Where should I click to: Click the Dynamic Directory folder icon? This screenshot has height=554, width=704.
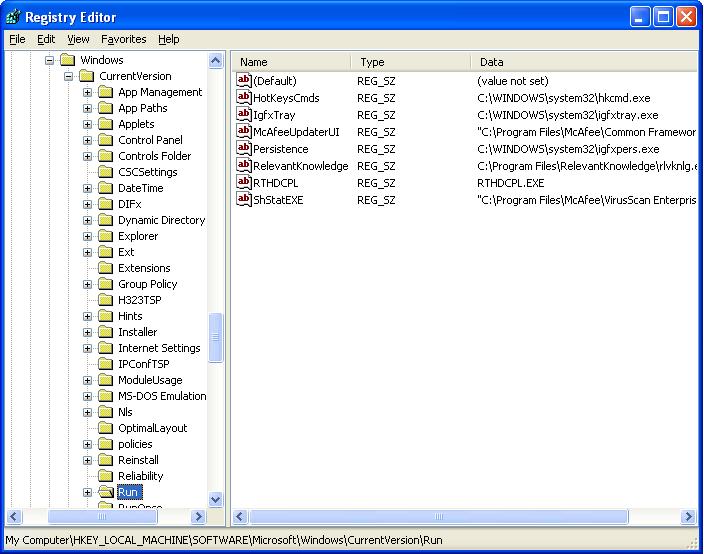tap(106, 220)
